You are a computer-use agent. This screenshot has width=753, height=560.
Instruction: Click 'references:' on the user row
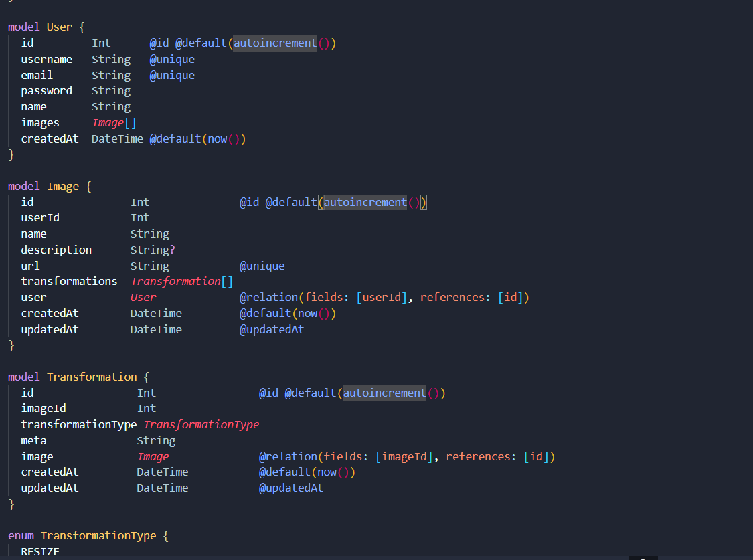(x=455, y=298)
